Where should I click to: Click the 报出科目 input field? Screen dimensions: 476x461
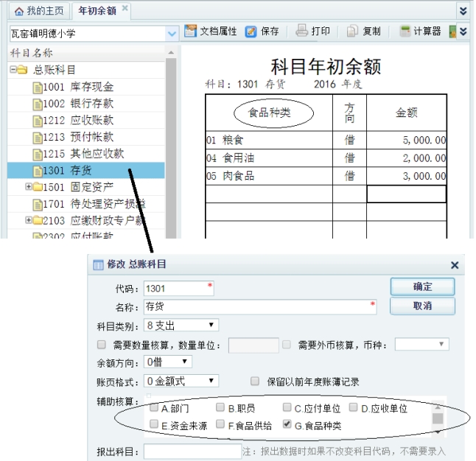coord(192,451)
